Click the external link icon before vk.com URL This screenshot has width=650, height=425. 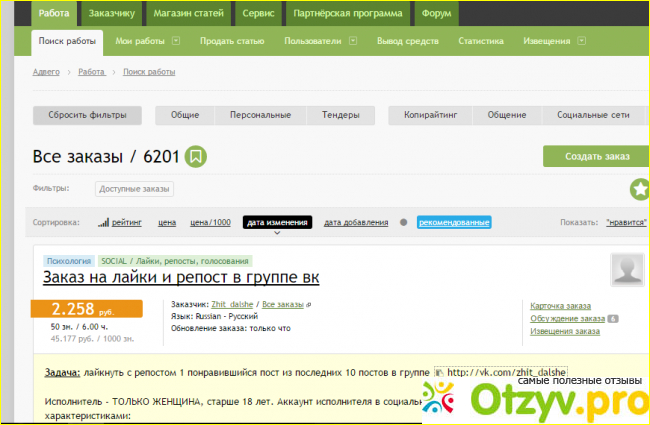[x=439, y=371]
